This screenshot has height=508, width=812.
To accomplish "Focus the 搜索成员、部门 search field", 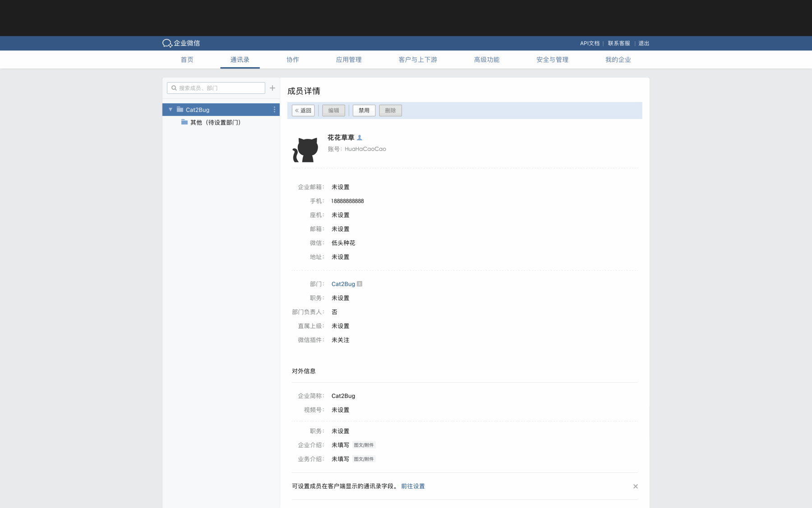I will (216, 88).
